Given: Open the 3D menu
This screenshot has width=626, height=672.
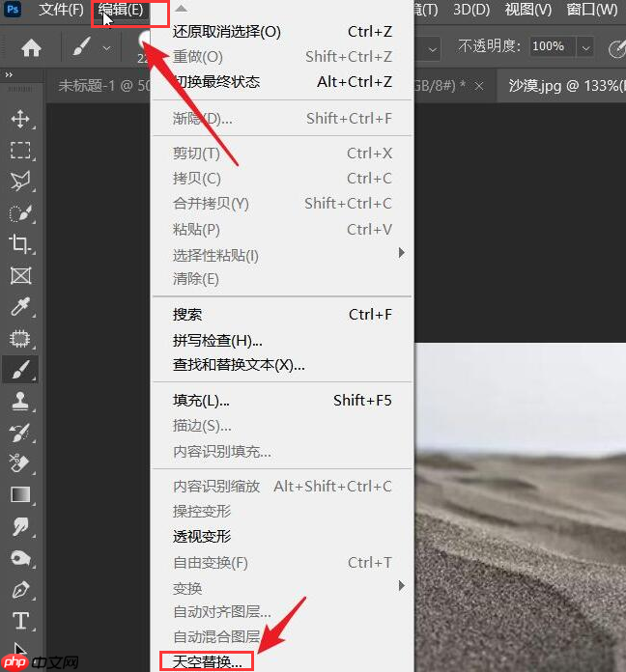Looking at the screenshot, I should tap(471, 10).
